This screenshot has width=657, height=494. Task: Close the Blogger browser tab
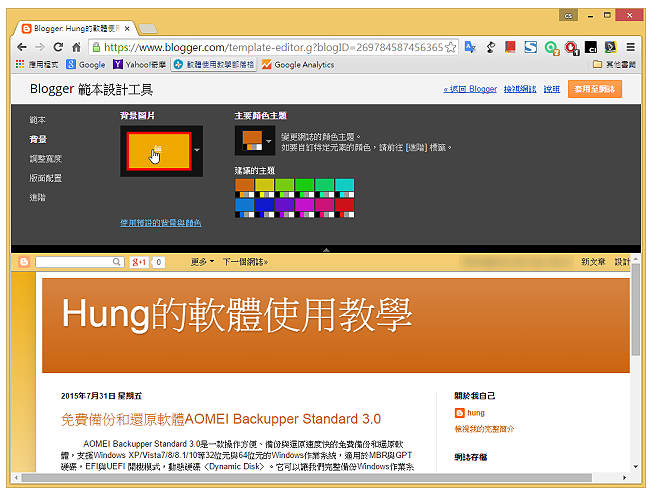tap(127, 28)
